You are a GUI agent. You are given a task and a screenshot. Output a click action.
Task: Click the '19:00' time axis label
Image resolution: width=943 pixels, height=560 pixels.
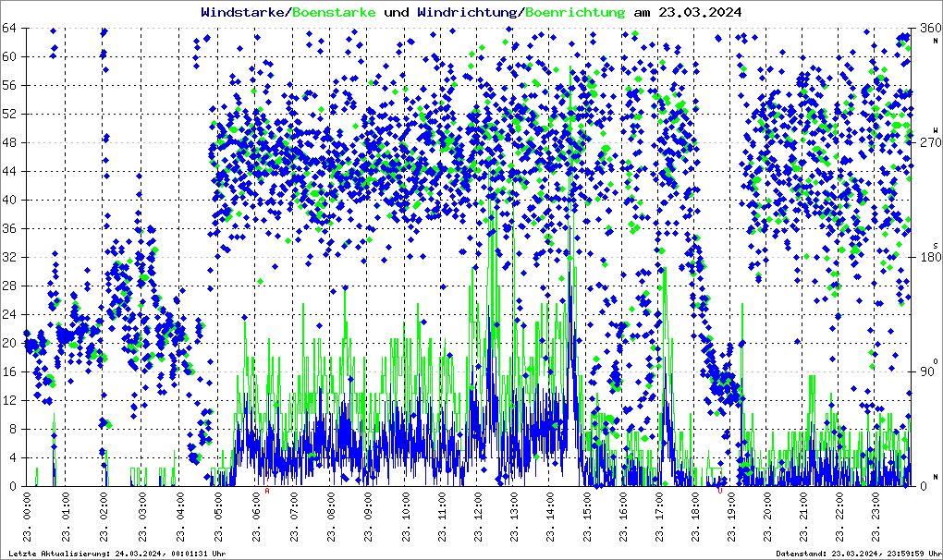[x=730, y=507]
